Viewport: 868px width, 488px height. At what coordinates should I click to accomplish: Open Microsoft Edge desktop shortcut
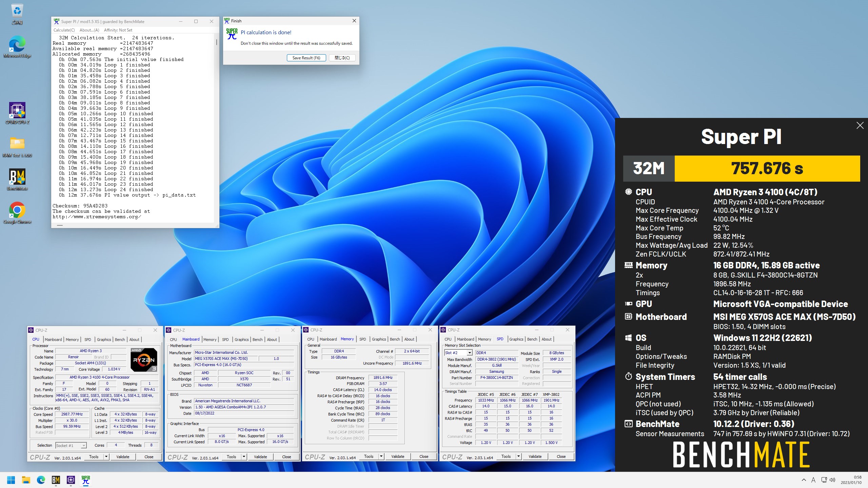click(x=17, y=47)
